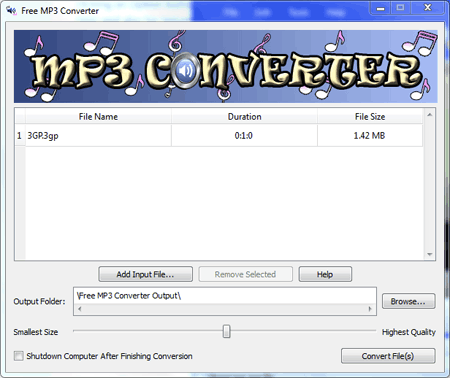
Task: Click the file list scroll down arrow
Action: click(429, 254)
